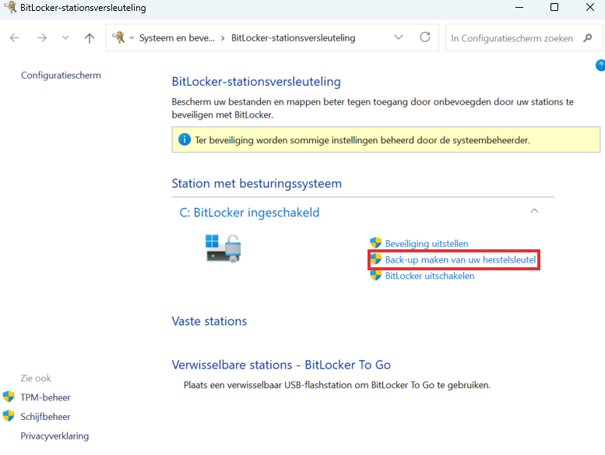Maximize the BitLocker window
Viewport: 605px width, 455px height.
pos(554,7)
